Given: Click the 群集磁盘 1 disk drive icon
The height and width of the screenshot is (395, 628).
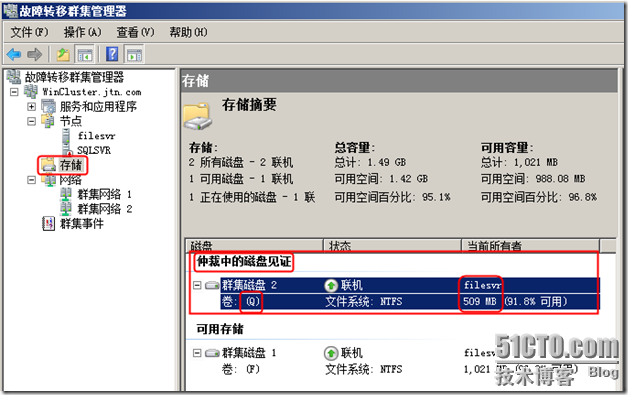Looking at the screenshot, I should click(212, 353).
